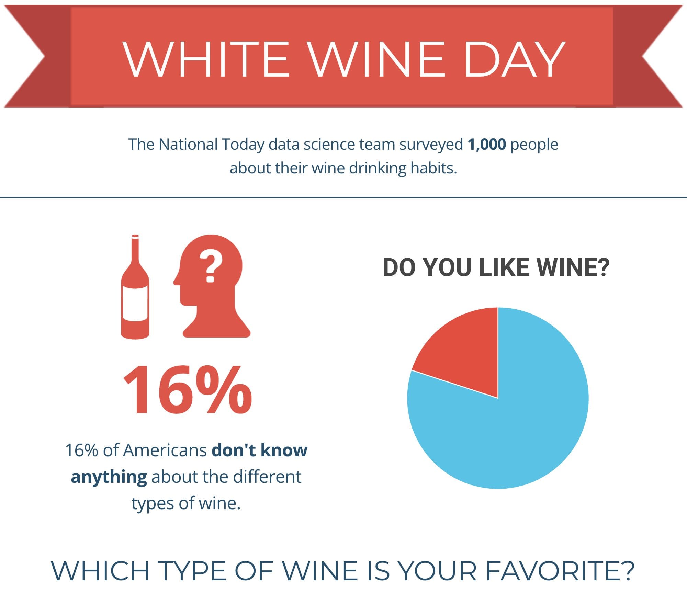
Task: Click the bold 1,000 number in the intro
Action: coord(487,145)
